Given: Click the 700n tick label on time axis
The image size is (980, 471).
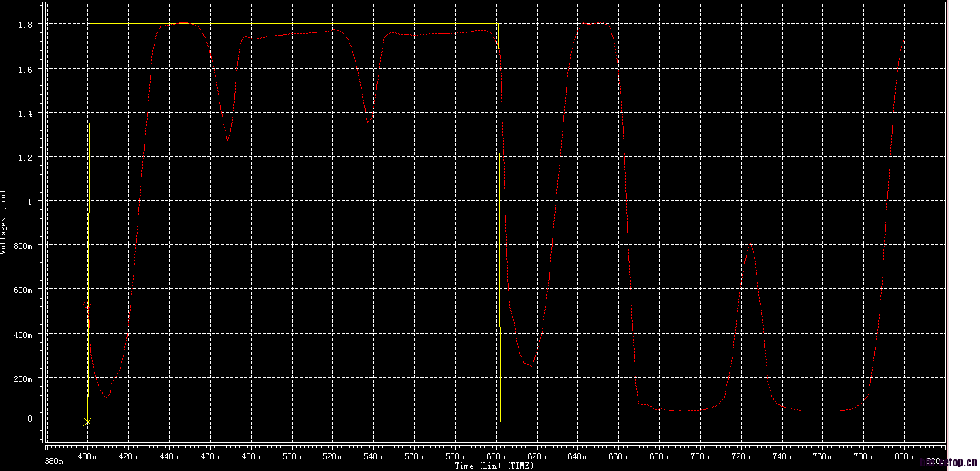Looking at the screenshot, I should pyautogui.click(x=700, y=456).
